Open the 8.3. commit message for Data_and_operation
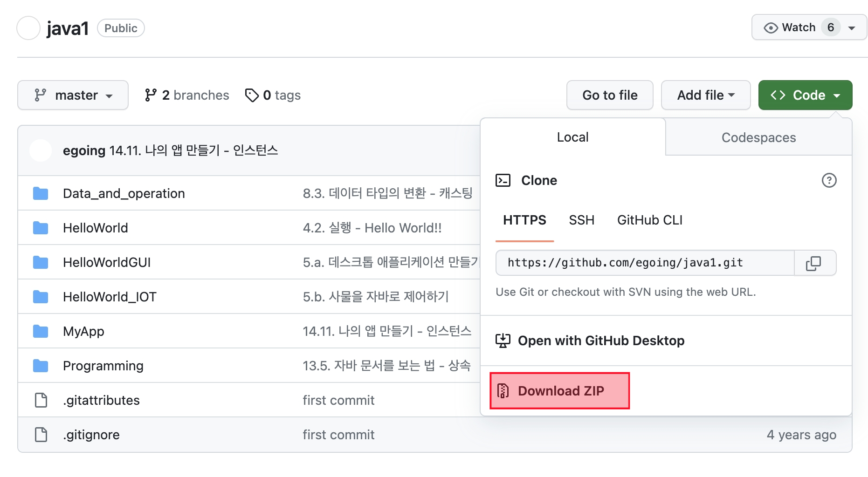The width and height of the screenshot is (868, 477). pos(387,193)
